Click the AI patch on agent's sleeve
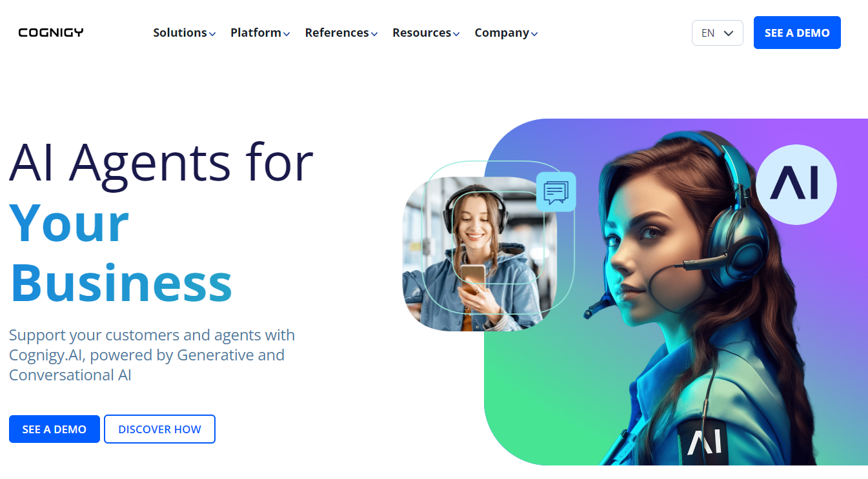The width and height of the screenshot is (868, 479). point(703,442)
